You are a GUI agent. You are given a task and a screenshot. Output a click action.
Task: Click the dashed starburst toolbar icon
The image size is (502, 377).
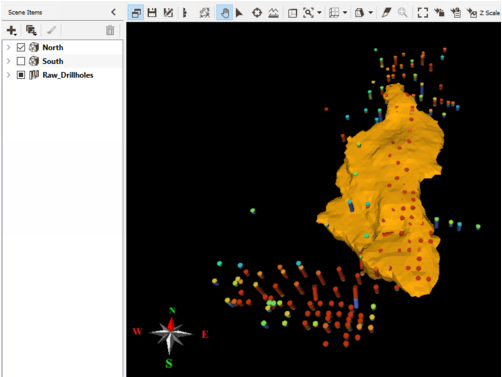205,13
